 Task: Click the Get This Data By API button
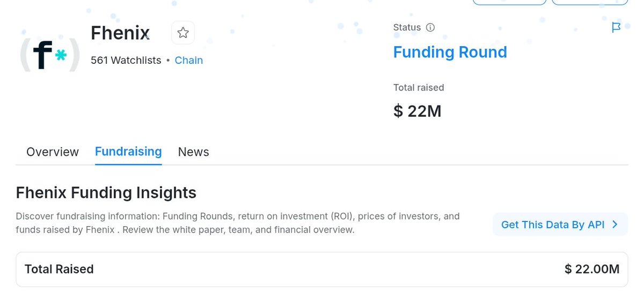pyautogui.click(x=560, y=225)
